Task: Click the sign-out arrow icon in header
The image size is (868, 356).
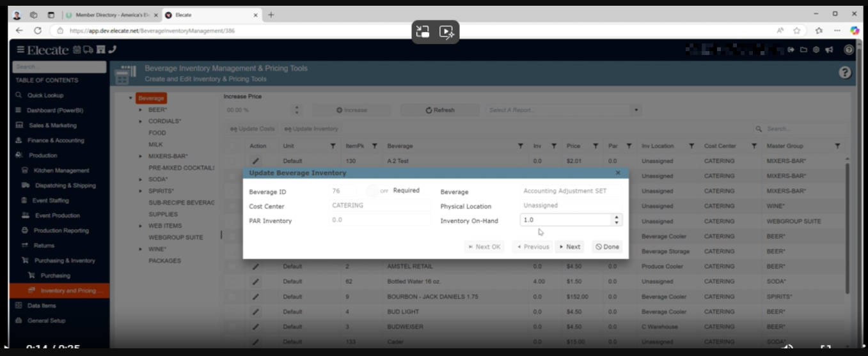Action: point(791,50)
